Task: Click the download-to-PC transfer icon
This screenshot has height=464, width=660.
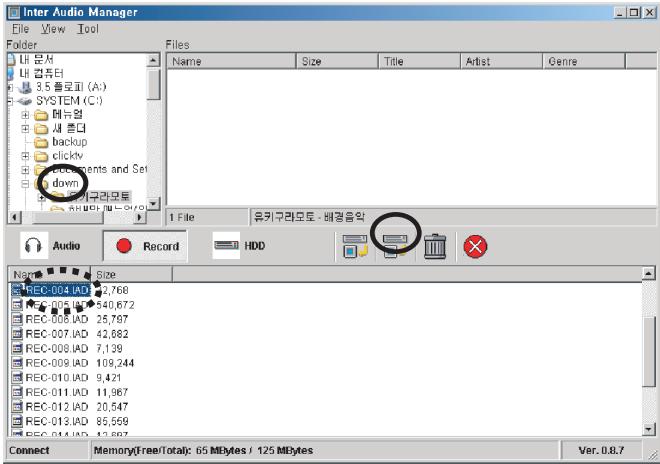Action: click(355, 246)
